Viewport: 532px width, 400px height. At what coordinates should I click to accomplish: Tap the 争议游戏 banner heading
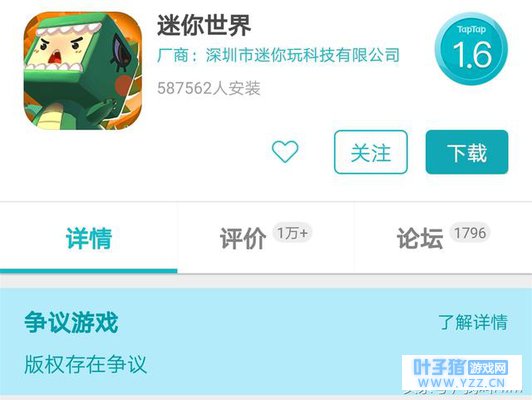click(x=71, y=322)
